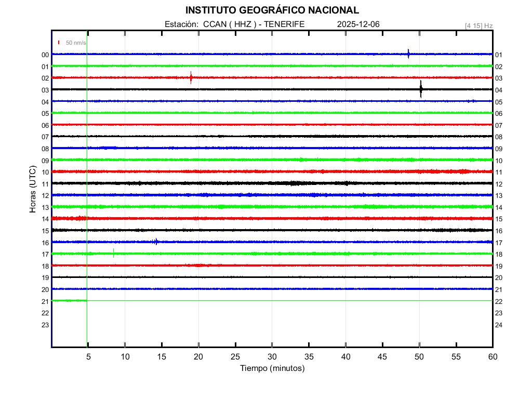Image resolution: width=532 pixels, height=399 pixels.
Task: Click the left-side hour label 23
Action: click(x=45, y=325)
